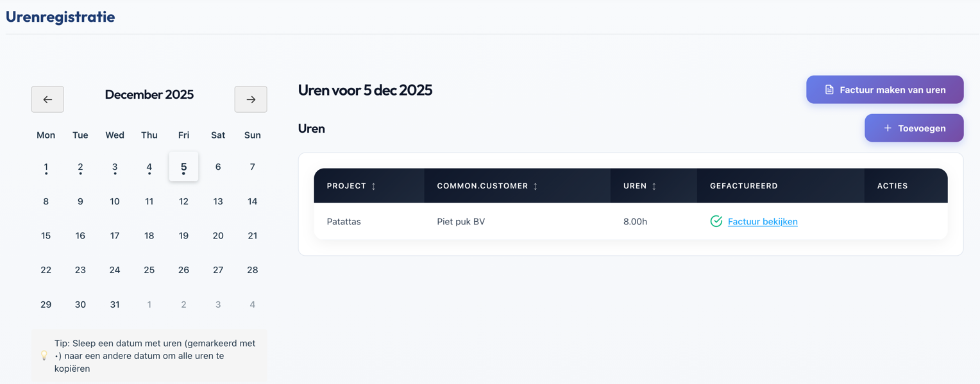Click the next month arrow icon
Screen dimensions: 980x384
(x=251, y=99)
